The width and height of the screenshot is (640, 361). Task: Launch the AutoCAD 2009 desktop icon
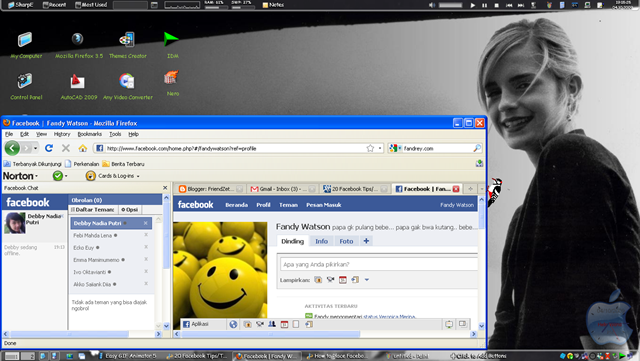78,87
